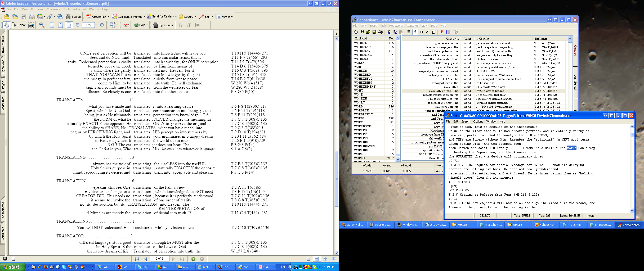
Task: Expand the Create PDF dropdown
Action: coord(109,17)
